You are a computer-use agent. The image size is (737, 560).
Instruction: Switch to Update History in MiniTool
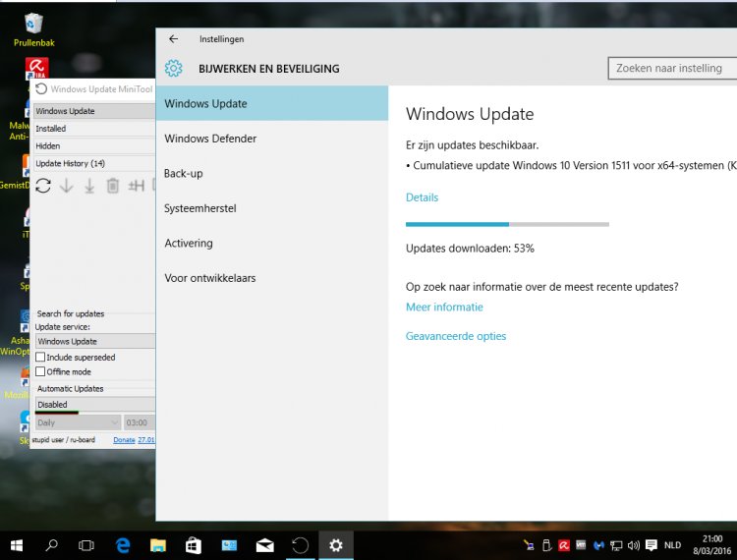[x=71, y=163]
